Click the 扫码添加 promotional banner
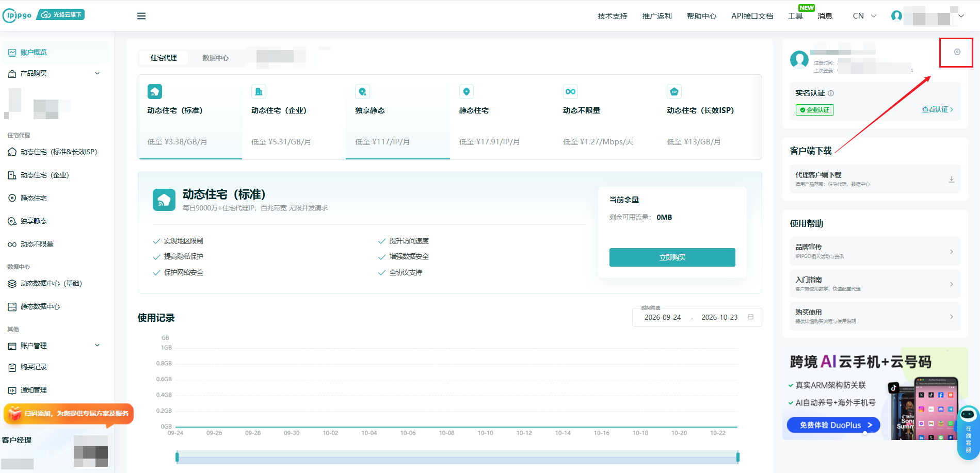980x473 pixels. click(x=69, y=414)
